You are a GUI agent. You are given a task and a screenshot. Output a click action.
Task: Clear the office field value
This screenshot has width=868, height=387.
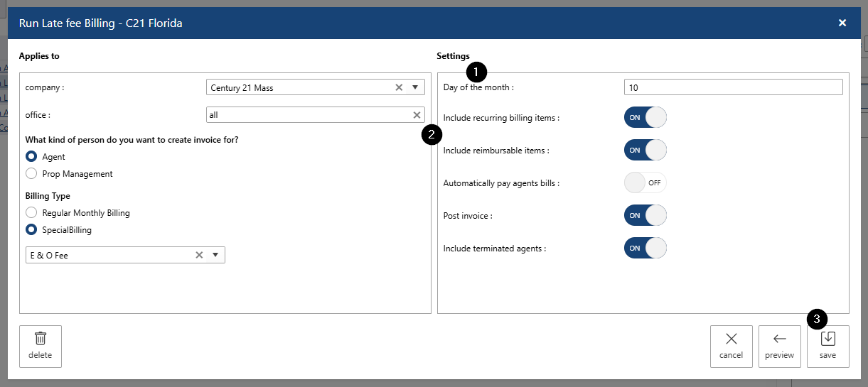[417, 115]
